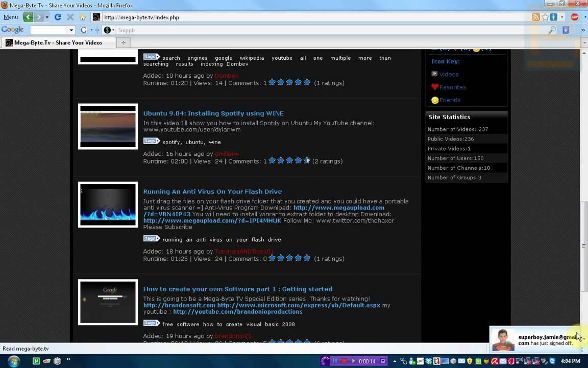Rate the Anti Virus video with its third star

pyautogui.click(x=289, y=258)
